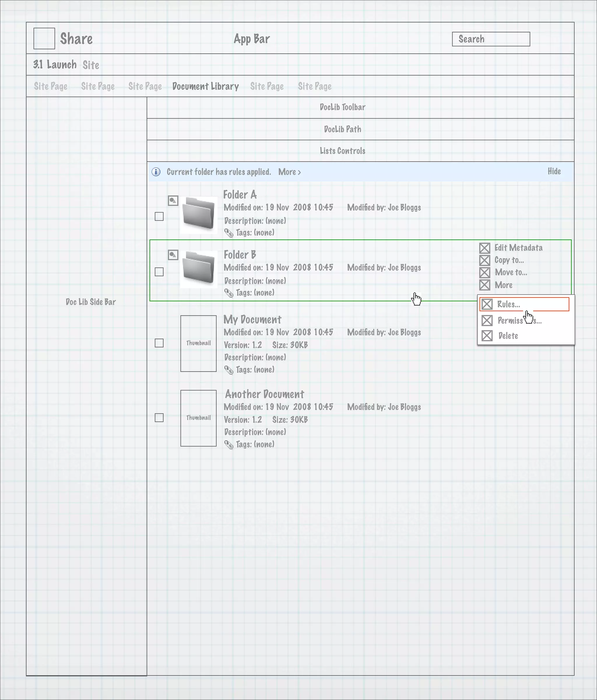The height and width of the screenshot is (700, 597).
Task: Choose Rules... from the dropdown menu
Action: [x=508, y=304]
